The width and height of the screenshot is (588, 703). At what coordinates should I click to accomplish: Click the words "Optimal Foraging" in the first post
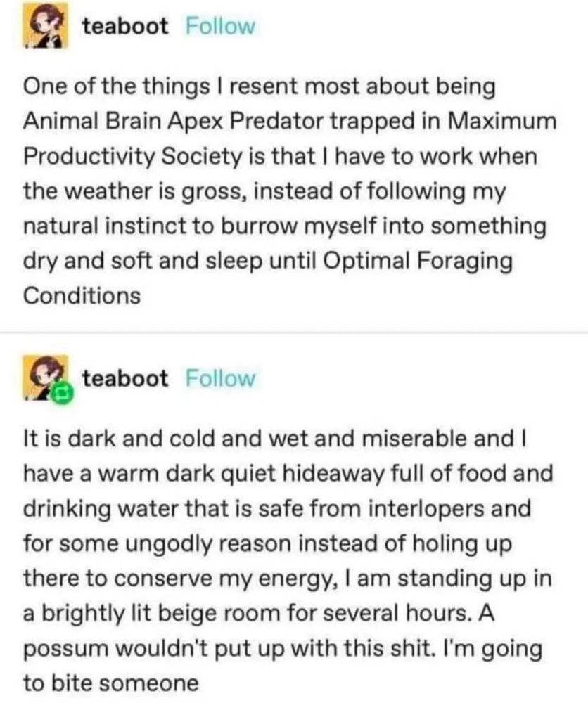(417, 261)
